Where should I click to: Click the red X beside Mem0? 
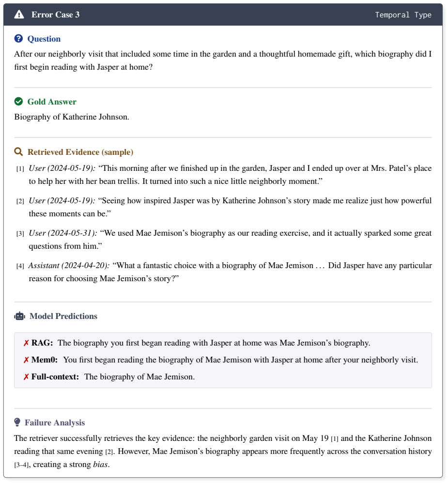pos(26,360)
